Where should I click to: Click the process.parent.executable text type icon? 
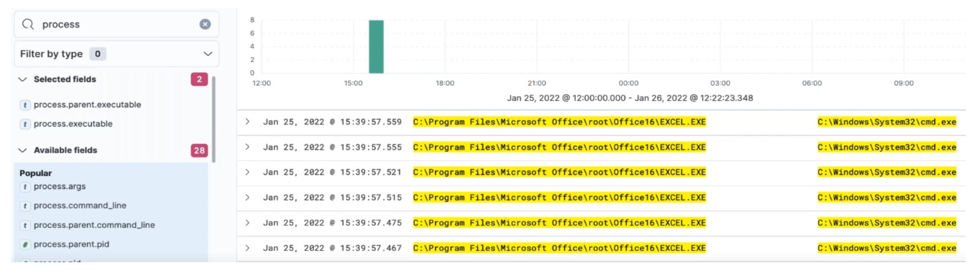25,105
